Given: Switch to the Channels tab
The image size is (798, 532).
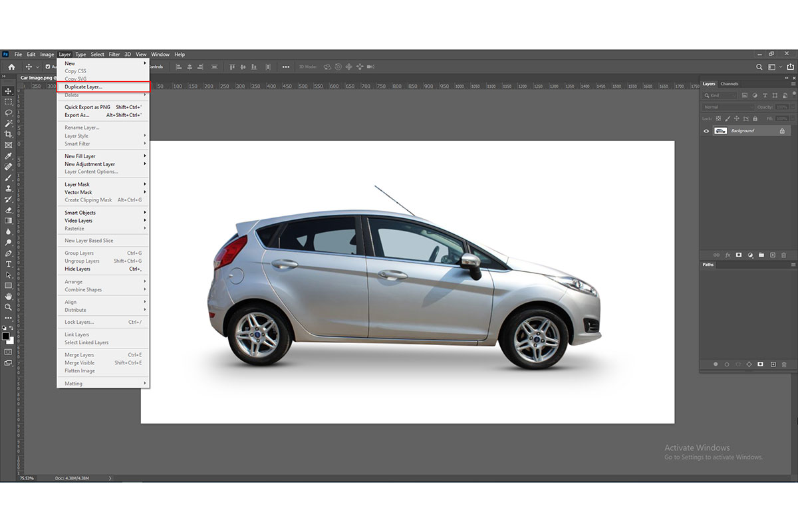Looking at the screenshot, I should coord(730,84).
